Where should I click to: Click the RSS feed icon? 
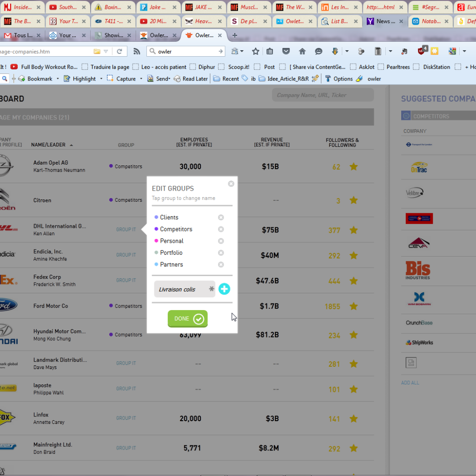point(137,52)
